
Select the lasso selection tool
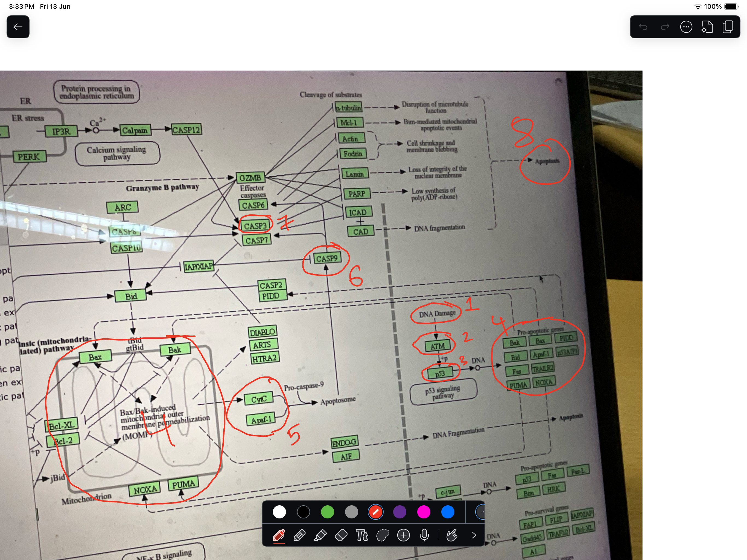[x=383, y=535]
